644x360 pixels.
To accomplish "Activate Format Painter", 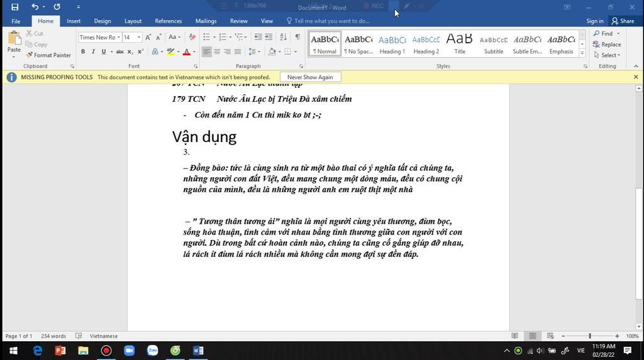I will tap(48, 55).
